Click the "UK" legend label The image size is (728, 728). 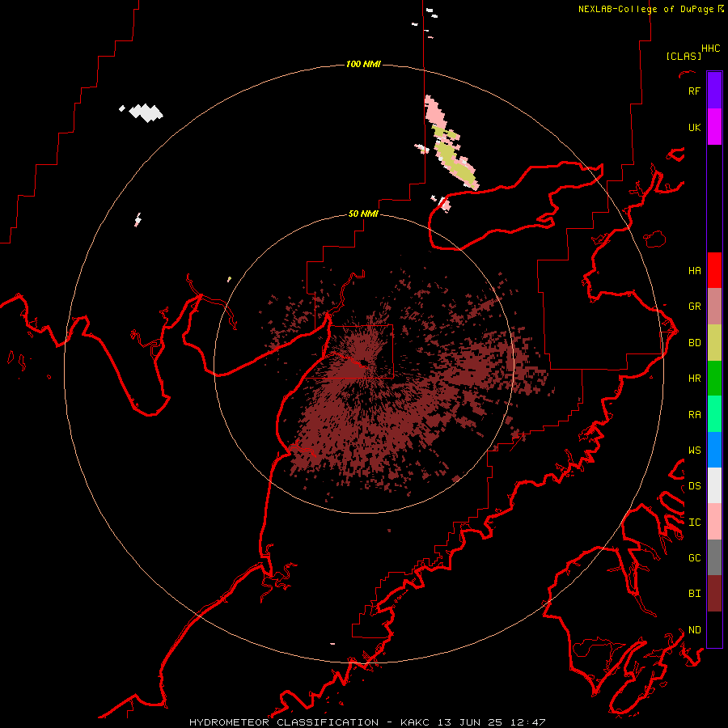tap(694, 127)
